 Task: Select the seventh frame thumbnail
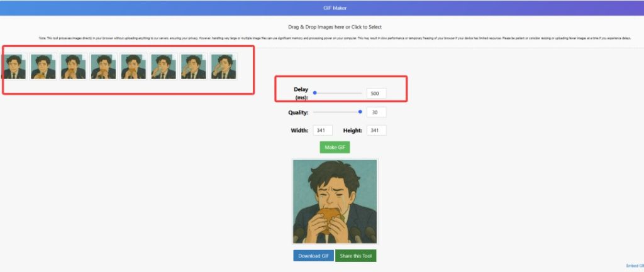pyautogui.click(x=193, y=66)
